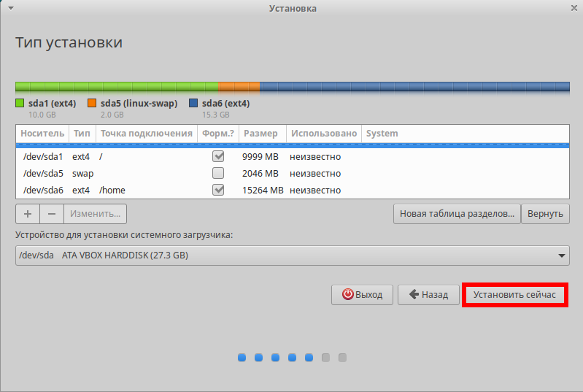
Task: Remove partition with minus button
Action: (52, 214)
